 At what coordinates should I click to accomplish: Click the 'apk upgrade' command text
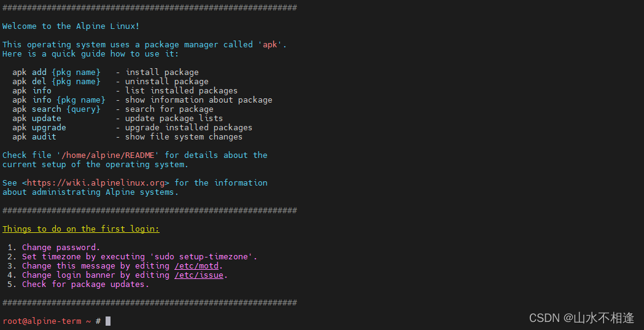(39, 127)
